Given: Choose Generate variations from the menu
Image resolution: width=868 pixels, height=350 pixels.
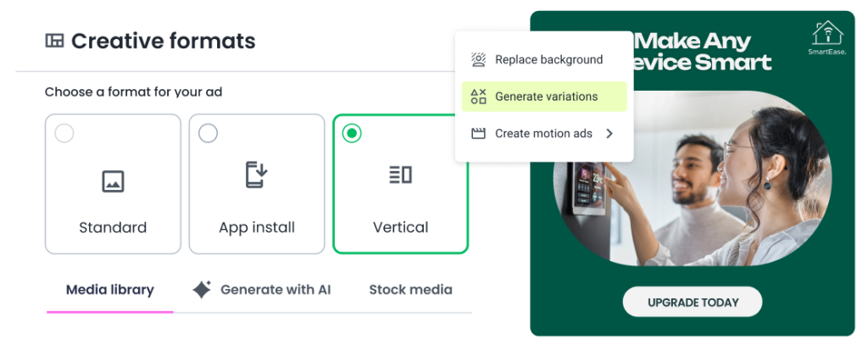Looking at the screenshot, I should (x=545, y=97).
